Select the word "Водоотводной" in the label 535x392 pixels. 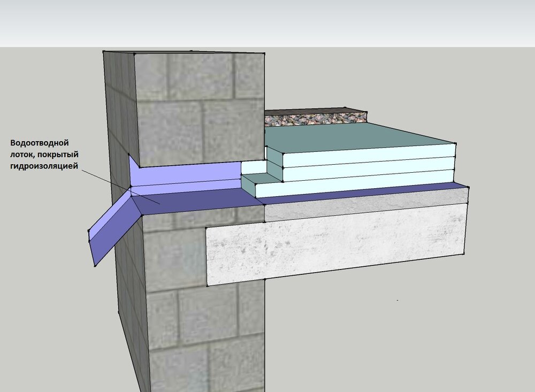click(40, 143)
